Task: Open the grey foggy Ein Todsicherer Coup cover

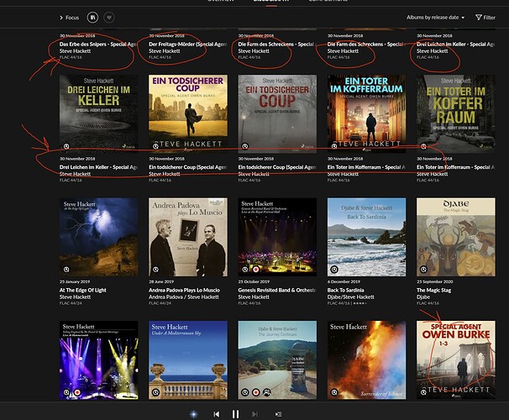Action: (277, 113)
